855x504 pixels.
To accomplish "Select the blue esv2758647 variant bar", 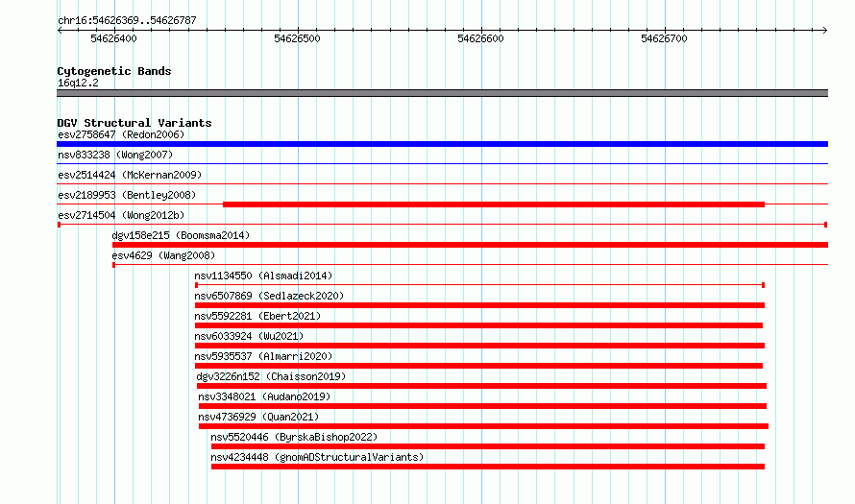I will 442,144.
